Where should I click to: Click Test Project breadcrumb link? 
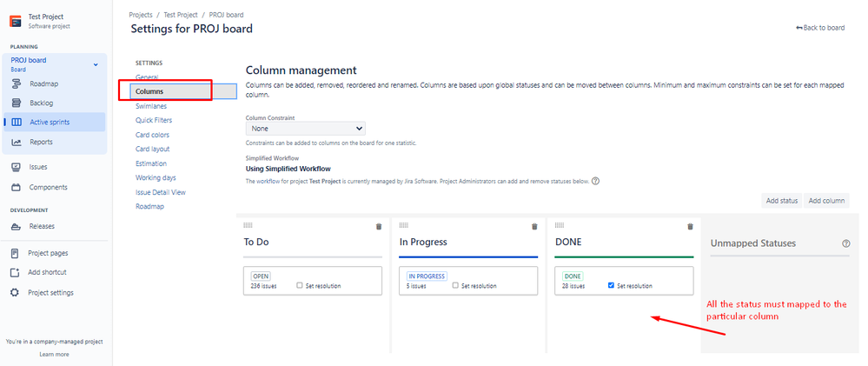click(180, 15)
